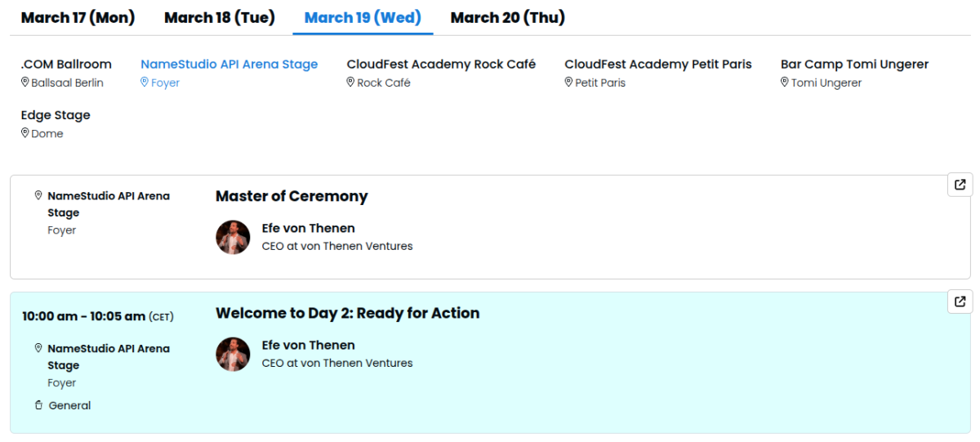Click location pin icon beside Dome
Screen dimensions: 980x442
click(25, 133)
